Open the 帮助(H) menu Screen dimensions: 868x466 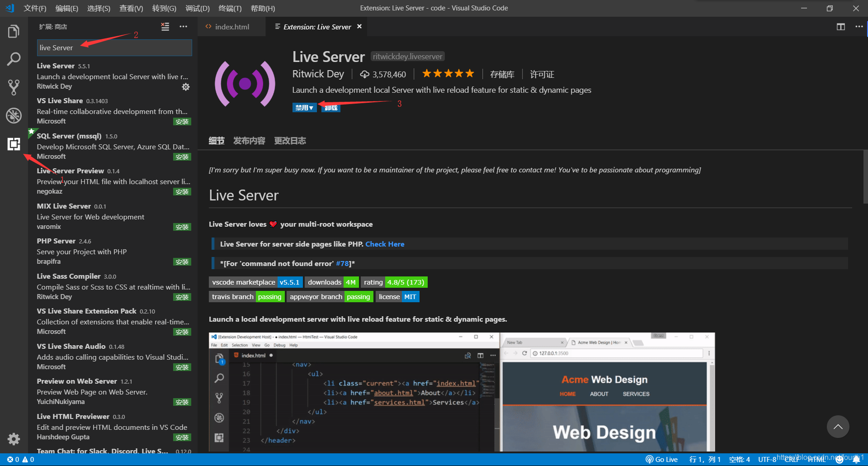pos(263,8)
